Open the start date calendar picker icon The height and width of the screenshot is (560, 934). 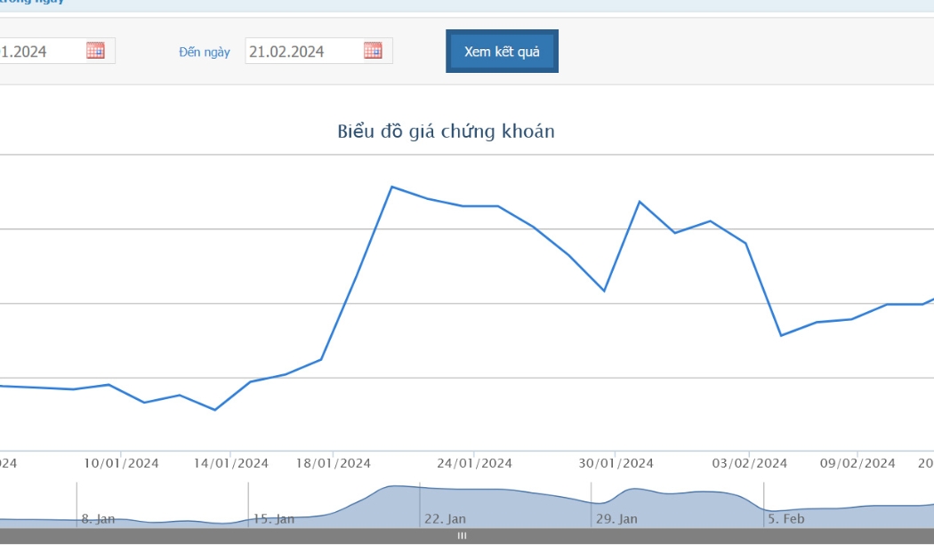(x=95, y=51)
